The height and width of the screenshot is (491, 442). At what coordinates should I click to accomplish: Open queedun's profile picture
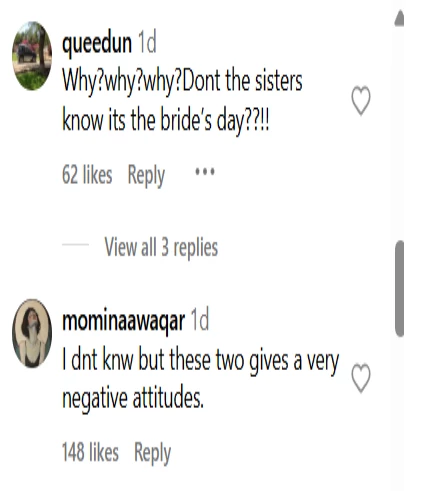32,56
